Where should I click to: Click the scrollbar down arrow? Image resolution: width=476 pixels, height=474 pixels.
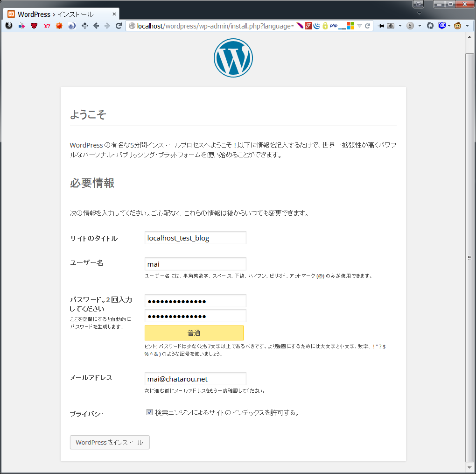point(469,467)
